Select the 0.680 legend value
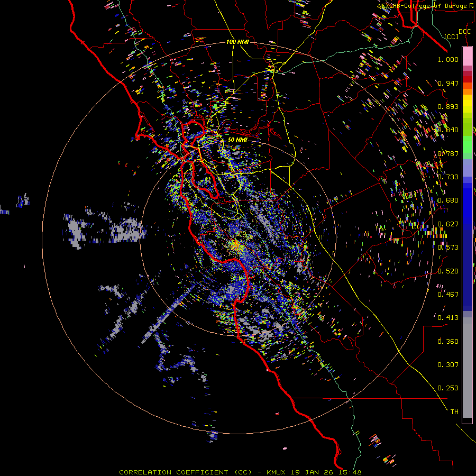The image size is (476, 476). click(448, 200)
